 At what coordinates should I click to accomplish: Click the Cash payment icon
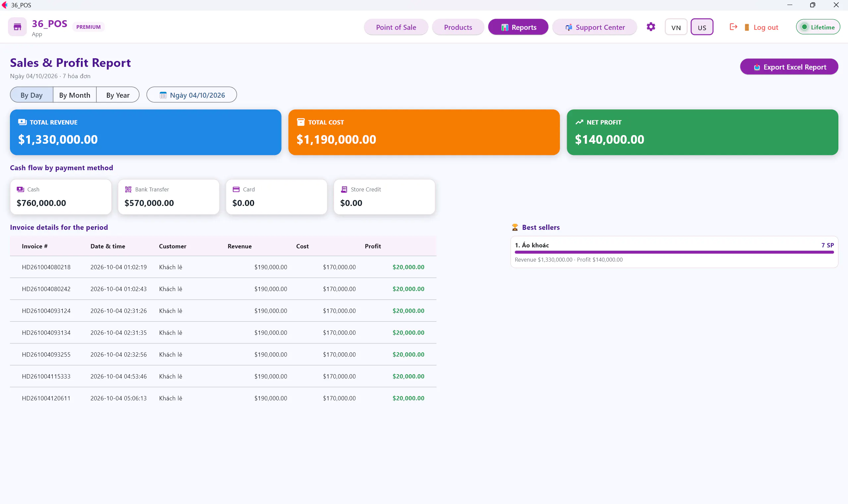pyautogui.click(x=21, y=189)
